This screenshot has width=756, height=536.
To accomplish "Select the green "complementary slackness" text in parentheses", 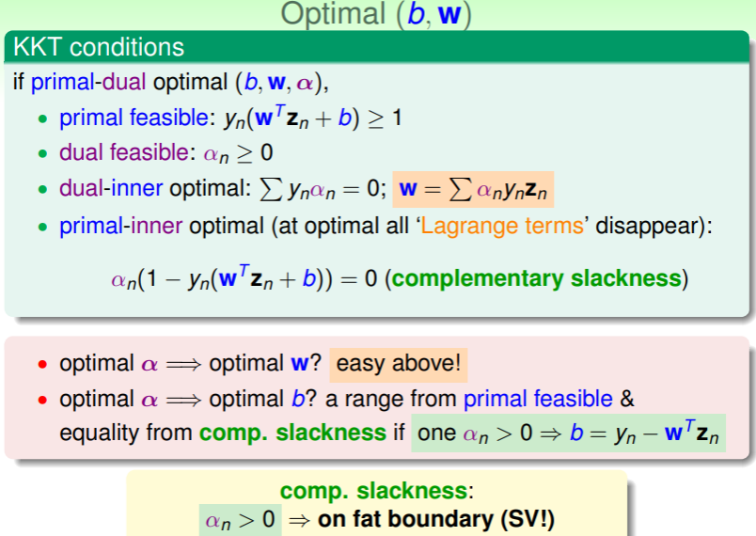I will point(532,279).
